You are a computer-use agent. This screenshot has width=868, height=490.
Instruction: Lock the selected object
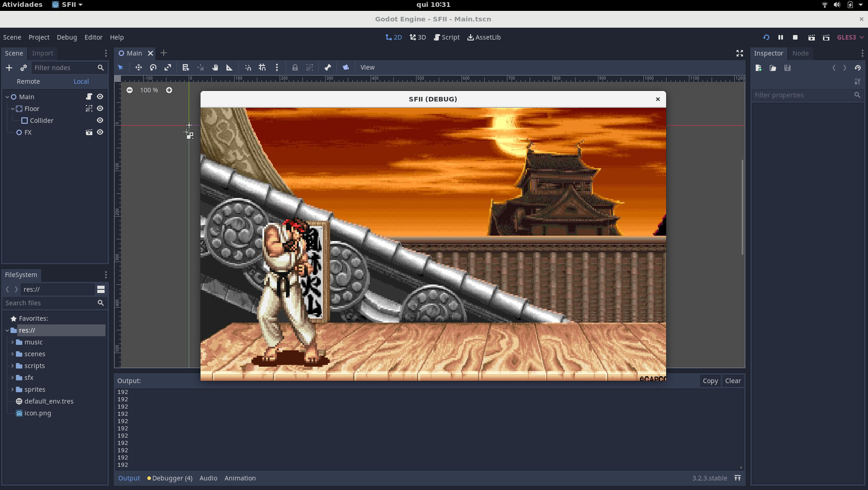pyautogui.click(x=295, y=67)
